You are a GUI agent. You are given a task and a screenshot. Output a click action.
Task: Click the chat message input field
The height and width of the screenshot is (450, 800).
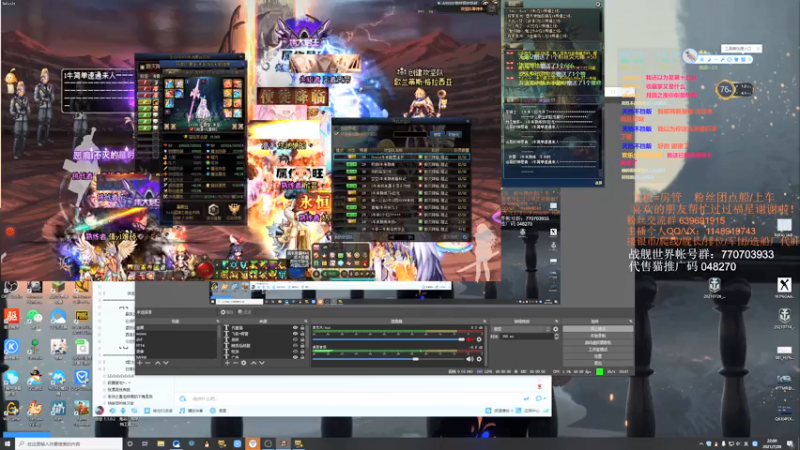(x=352, y=398)
